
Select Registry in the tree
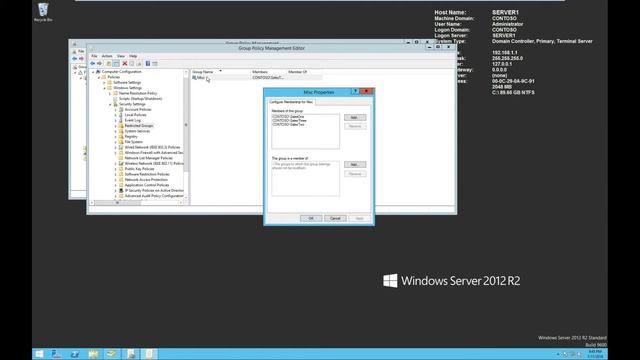[x=131, y=137]
